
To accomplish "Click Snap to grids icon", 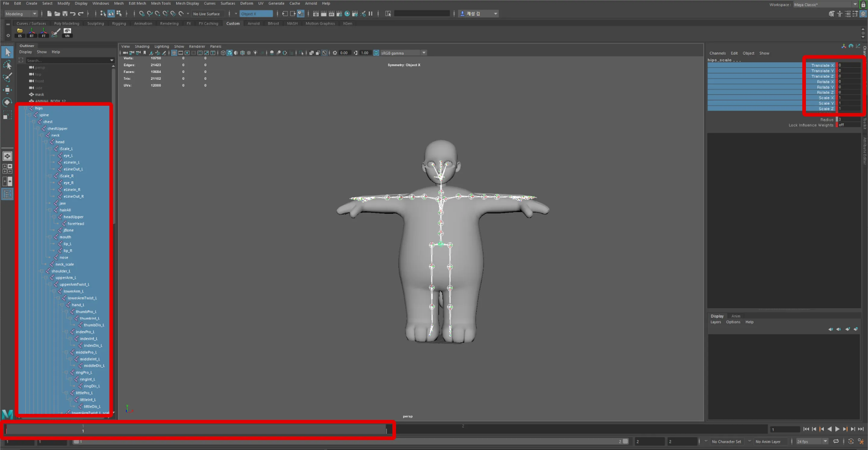I will 142,14.
